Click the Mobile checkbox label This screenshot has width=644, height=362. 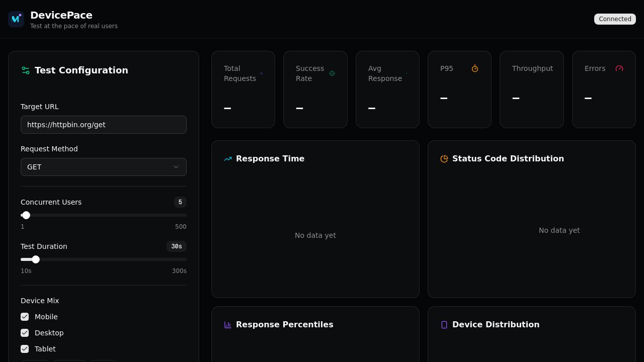pyautogui.click(x=46, y=317)
